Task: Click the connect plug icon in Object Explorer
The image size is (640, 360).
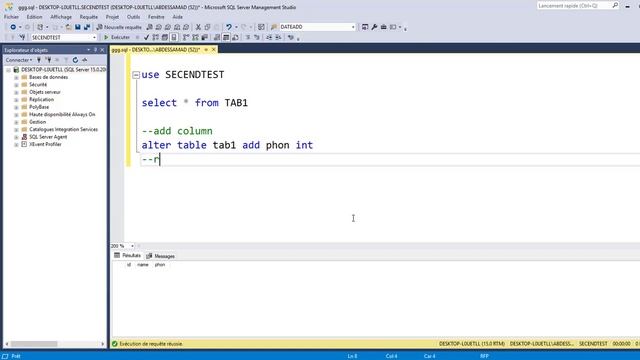Action: click(x=39, y=60)
